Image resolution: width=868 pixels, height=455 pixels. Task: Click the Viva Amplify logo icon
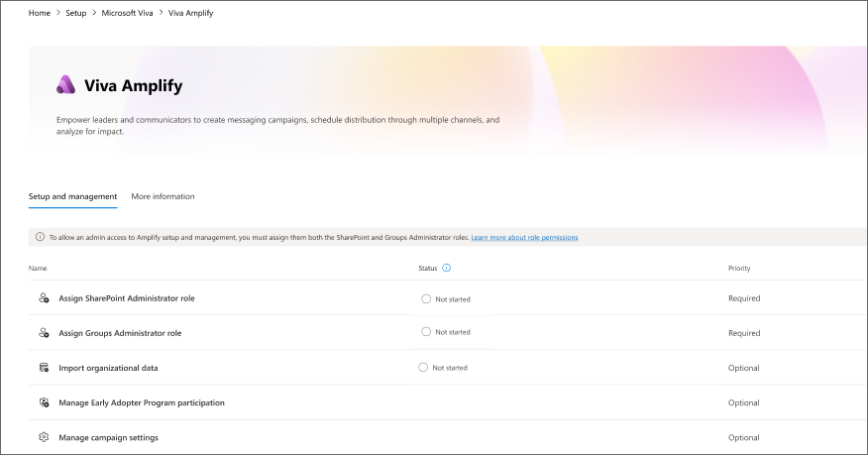tap(65, 84)
